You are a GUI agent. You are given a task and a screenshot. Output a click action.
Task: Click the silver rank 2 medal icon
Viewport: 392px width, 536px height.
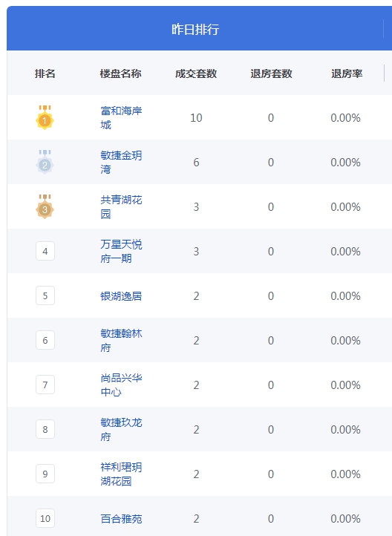pos(45,162)
